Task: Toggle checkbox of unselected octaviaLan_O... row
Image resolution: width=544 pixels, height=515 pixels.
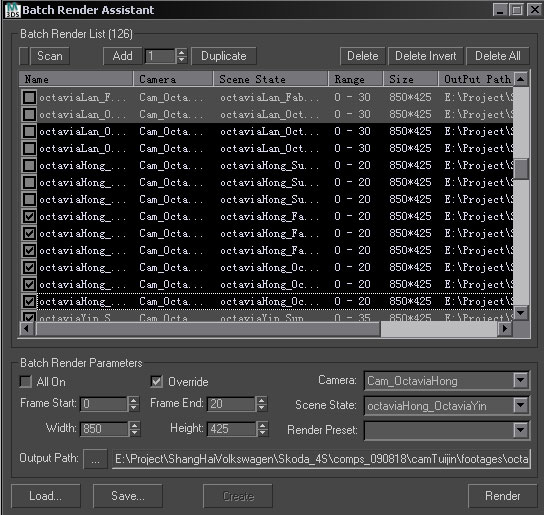Action: click(29, 114)
